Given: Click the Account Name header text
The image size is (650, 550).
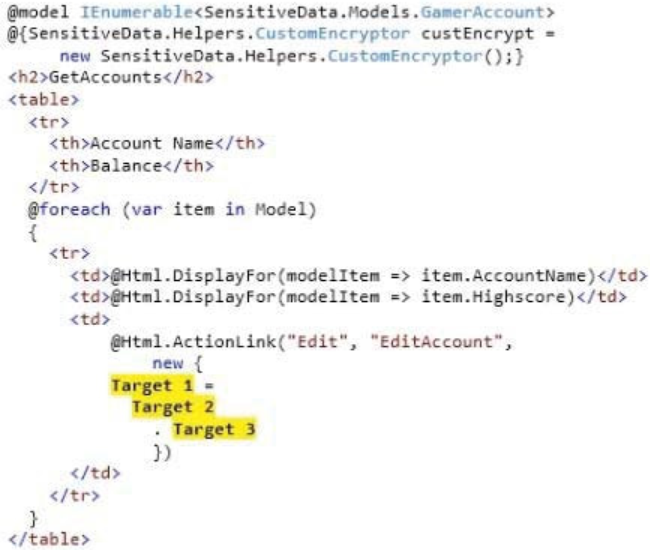Looking at the screenshot, I should coord(152,143).
